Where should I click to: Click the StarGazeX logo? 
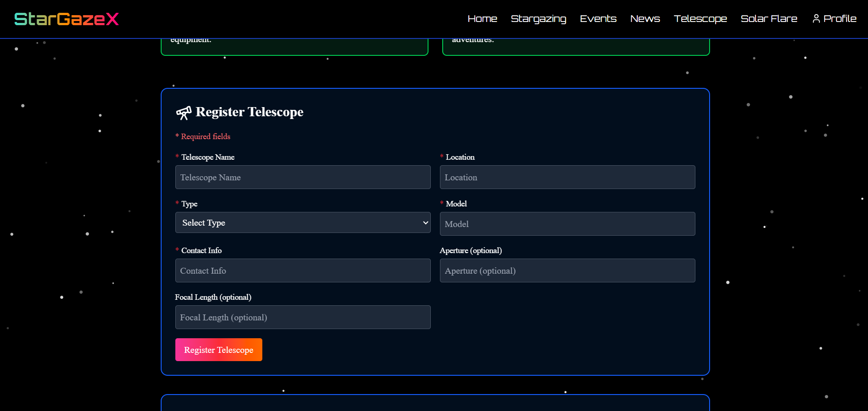coord(66,19)
